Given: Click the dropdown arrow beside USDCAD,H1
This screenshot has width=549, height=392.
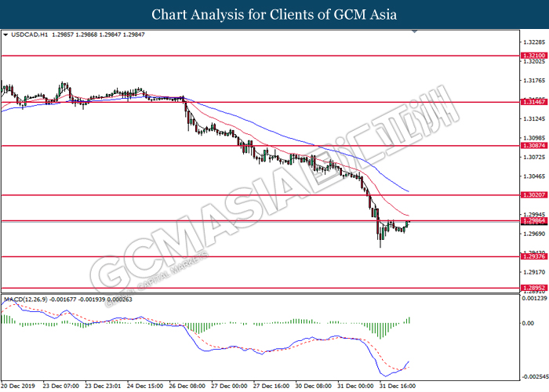Looking at the screenshot, I should [x=5, y=34].
